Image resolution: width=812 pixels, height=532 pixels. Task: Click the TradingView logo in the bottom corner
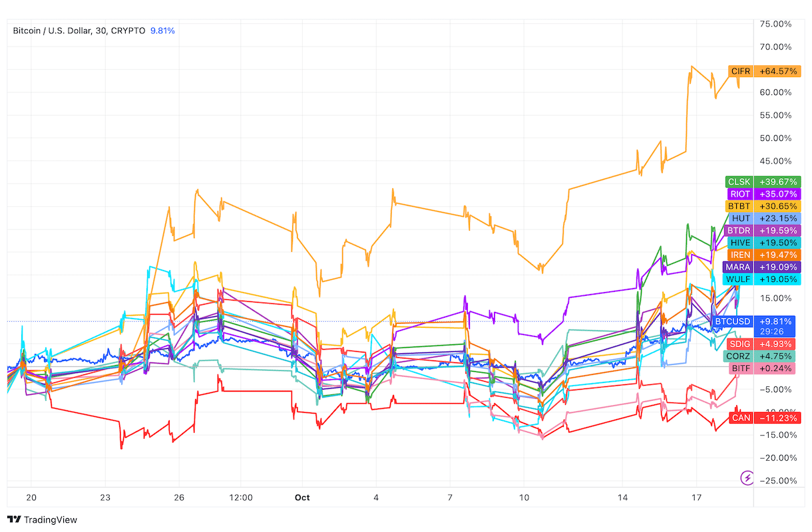tap(41, 519)
